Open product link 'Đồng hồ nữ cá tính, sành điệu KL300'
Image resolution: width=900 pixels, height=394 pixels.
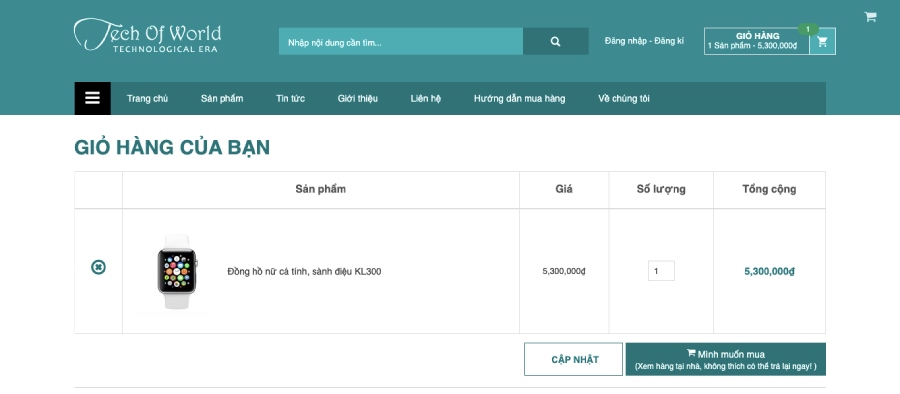coord(304,271)
